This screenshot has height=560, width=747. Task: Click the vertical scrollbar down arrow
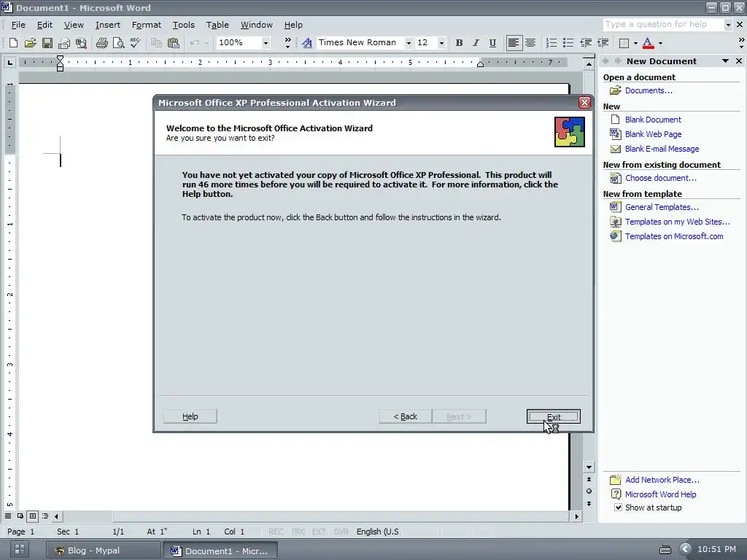pyautogui.click(x=589, y=467)
